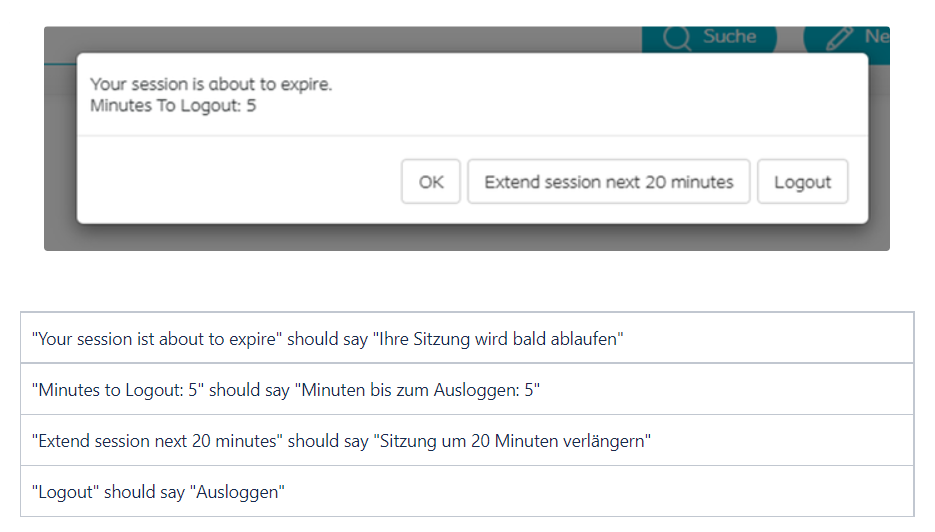Click the Suche label text
The height and width of the screenshot is (532, 935).
[x=729, y=36]
